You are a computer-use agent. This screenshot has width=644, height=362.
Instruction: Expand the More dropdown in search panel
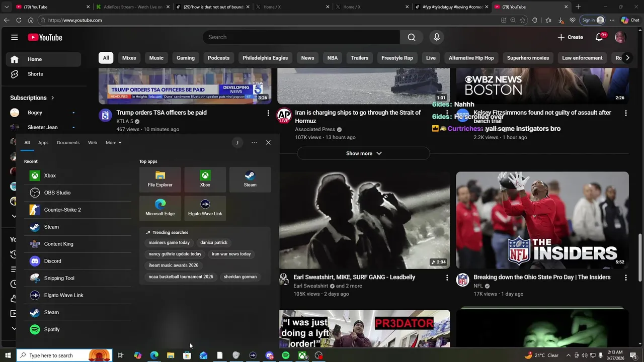[x=114, y=143]
